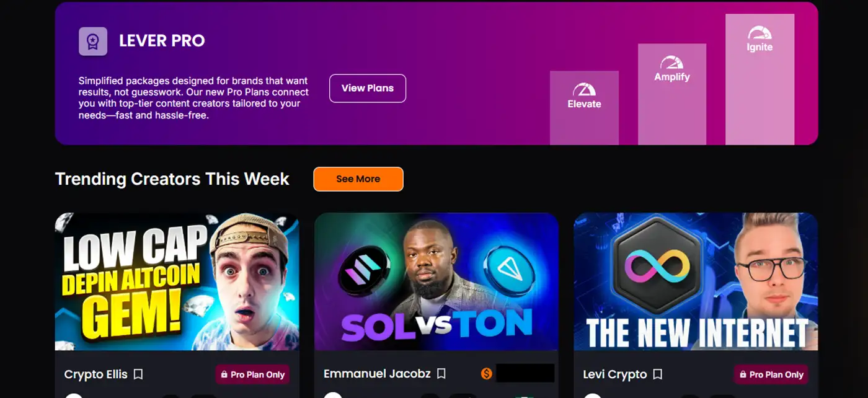Click the Ignite gauge icon
The image size is (868, 398).
(759, 33)
